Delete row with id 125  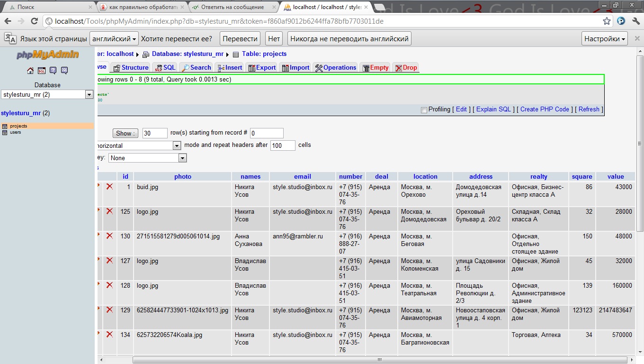tap(109, 211)
